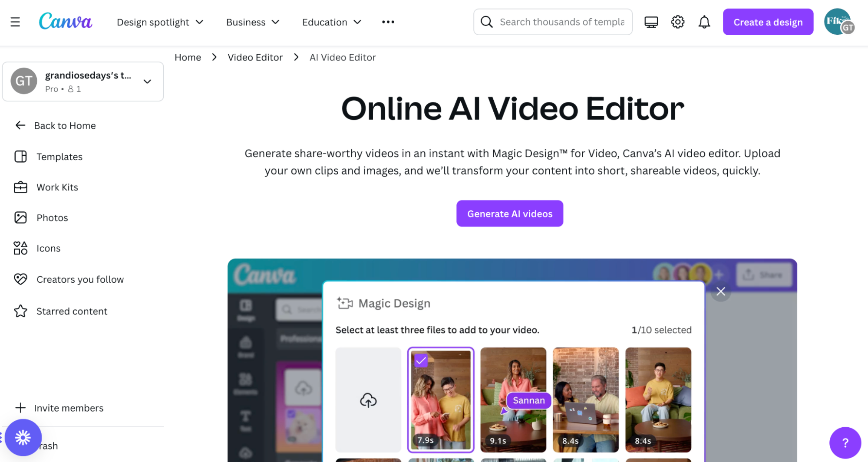Screen dimensions: 868x462
Task: Click the Templates sidebar icon
Action: [20, 157]
